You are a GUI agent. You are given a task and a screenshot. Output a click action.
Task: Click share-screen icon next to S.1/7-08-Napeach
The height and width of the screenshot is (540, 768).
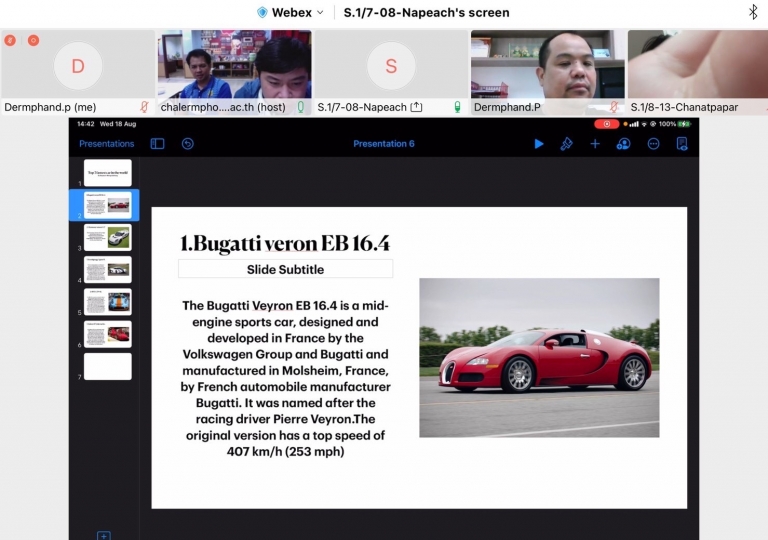(416, 107)
